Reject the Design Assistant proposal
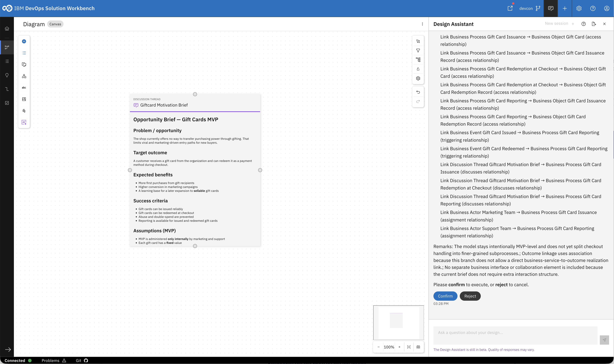The width and height of the screenshot is (614, 364). [470, 296]
